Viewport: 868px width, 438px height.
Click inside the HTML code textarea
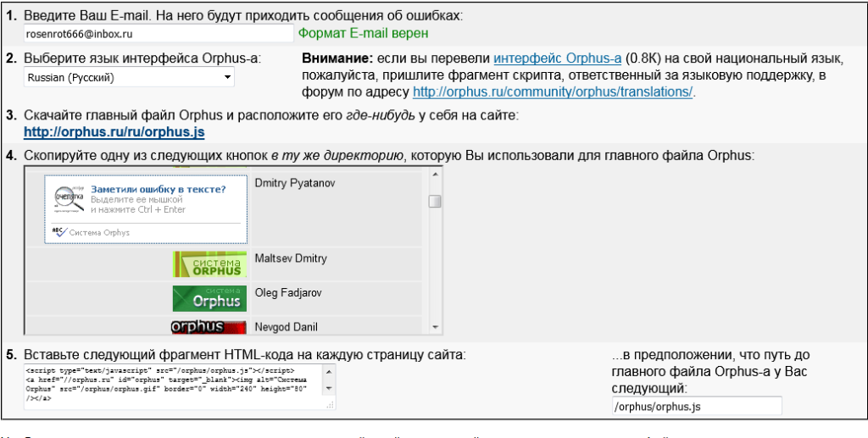click(173, 386)
